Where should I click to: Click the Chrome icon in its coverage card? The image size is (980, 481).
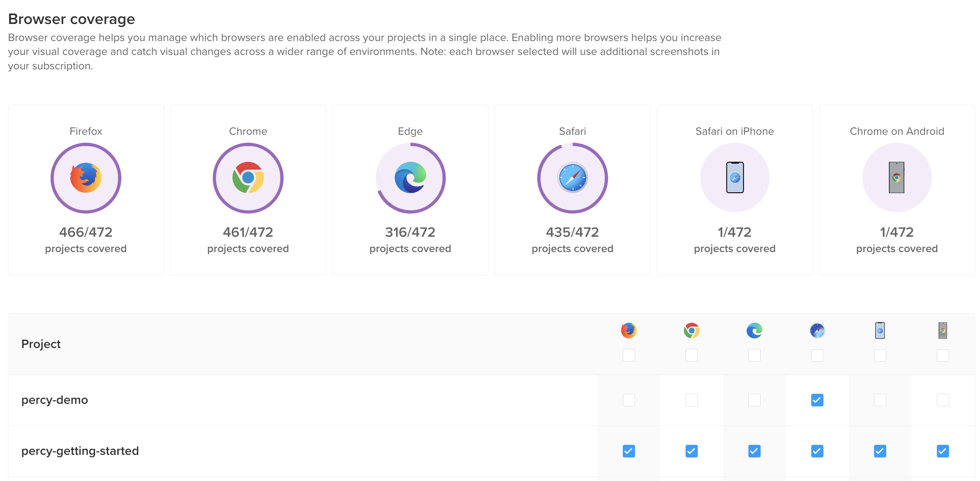pos(248,178)
